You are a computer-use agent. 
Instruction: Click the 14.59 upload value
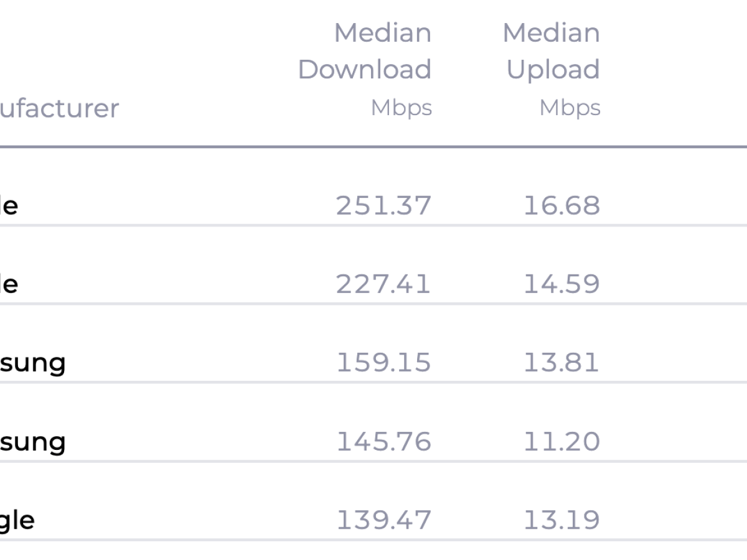(x=561, y=284)
